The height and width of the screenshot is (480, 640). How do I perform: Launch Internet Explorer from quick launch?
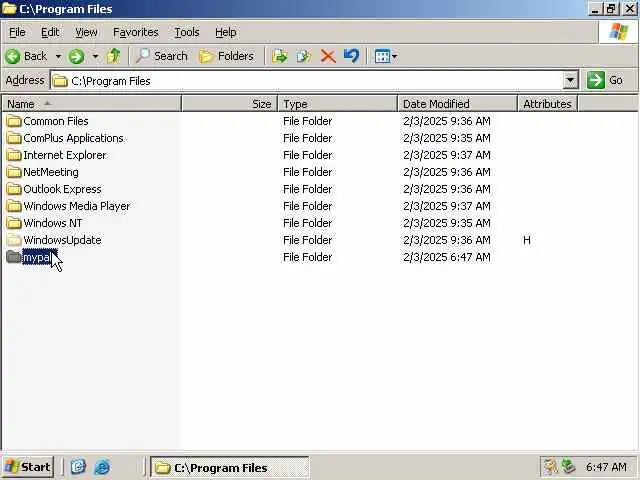pos(102,467)
